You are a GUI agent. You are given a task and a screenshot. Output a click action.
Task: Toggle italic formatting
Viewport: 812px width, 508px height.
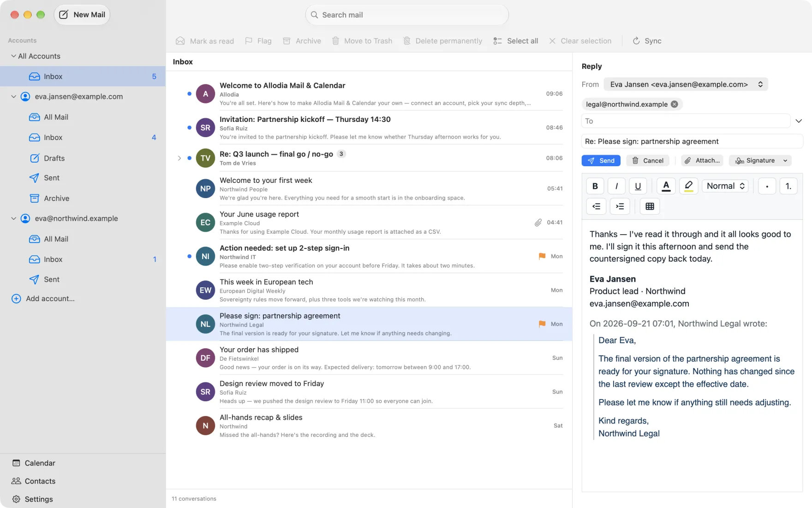point(616,186)
